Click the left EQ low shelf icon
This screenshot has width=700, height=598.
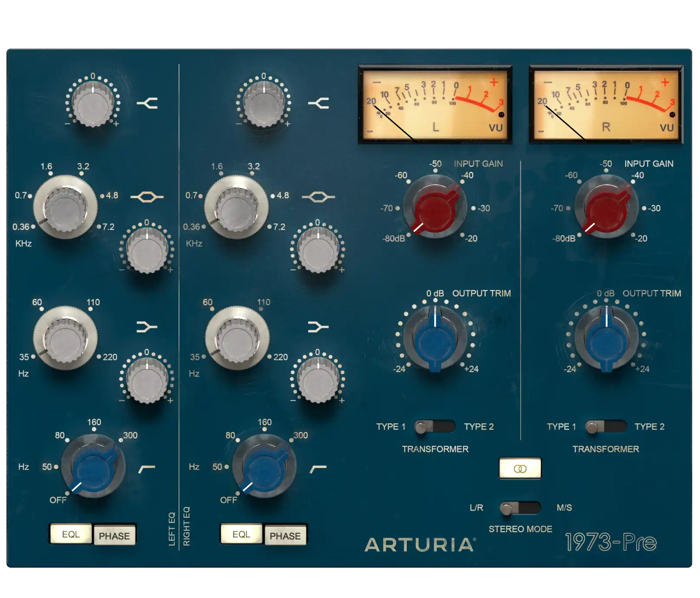point(147,327)
